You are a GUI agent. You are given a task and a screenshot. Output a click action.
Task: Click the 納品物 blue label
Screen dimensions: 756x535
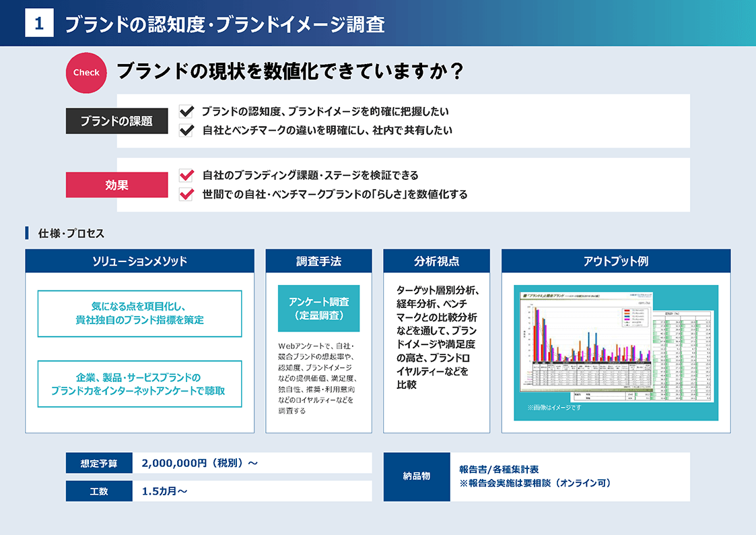(x=416, y=476)
